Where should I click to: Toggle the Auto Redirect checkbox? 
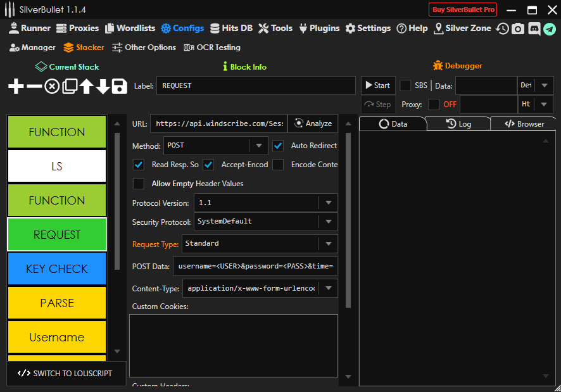click(278, 146)
